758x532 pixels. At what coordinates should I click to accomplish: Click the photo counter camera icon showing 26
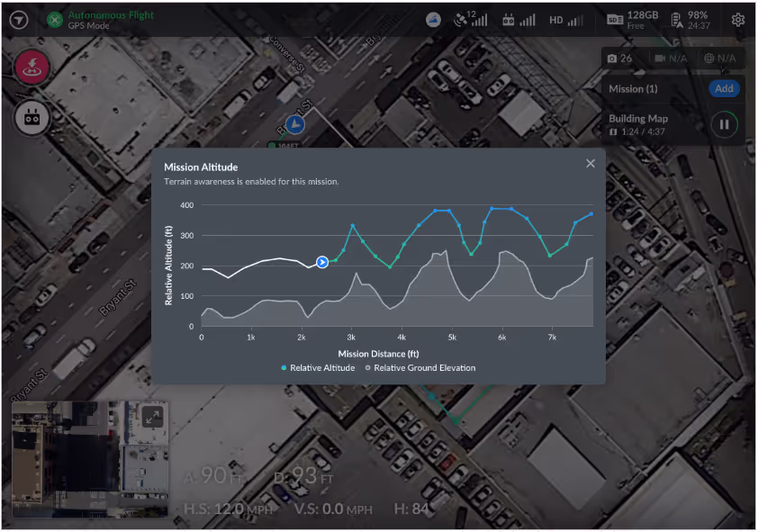[x=621, y=58]
